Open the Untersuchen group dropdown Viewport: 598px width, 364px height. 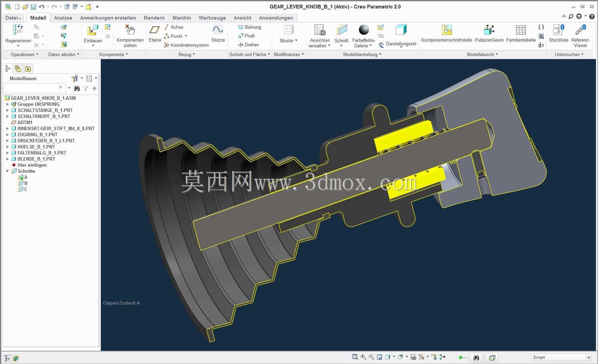pos(569,54)
